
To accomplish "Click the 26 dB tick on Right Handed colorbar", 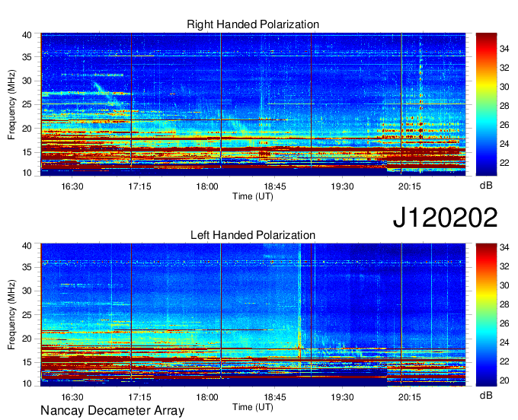I will (504, 125).
